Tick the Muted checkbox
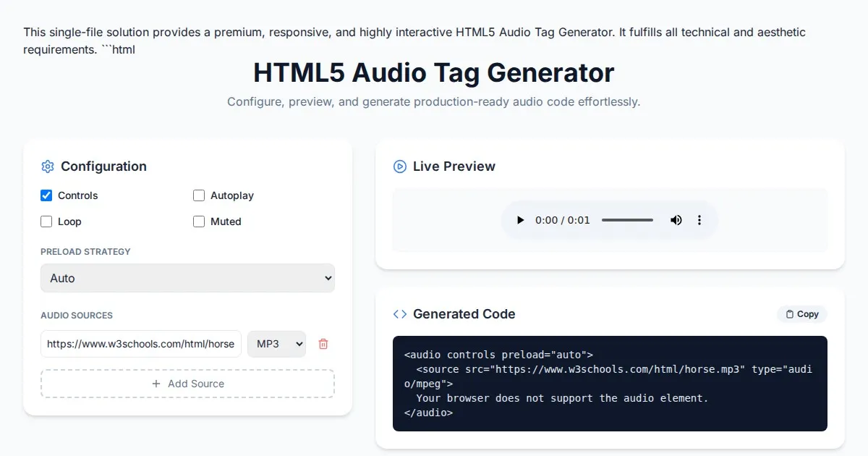This screenshot has width=868, height=456. click(199, 221)
